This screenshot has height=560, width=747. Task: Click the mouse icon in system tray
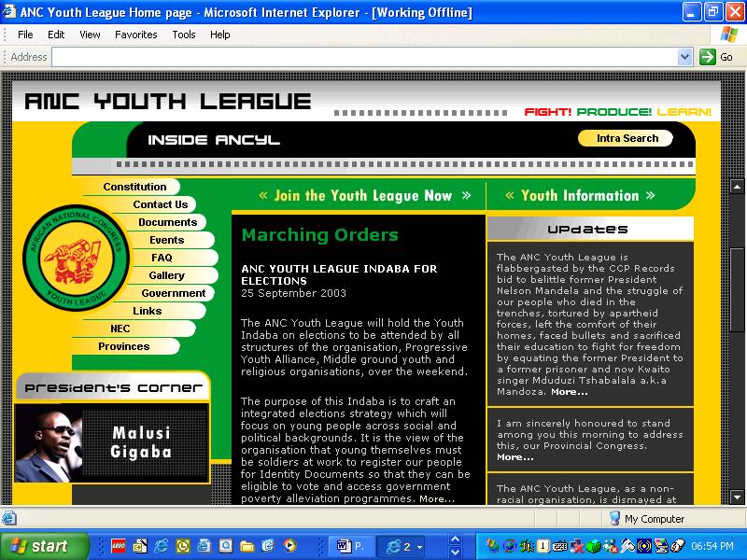tap(679, 546)
